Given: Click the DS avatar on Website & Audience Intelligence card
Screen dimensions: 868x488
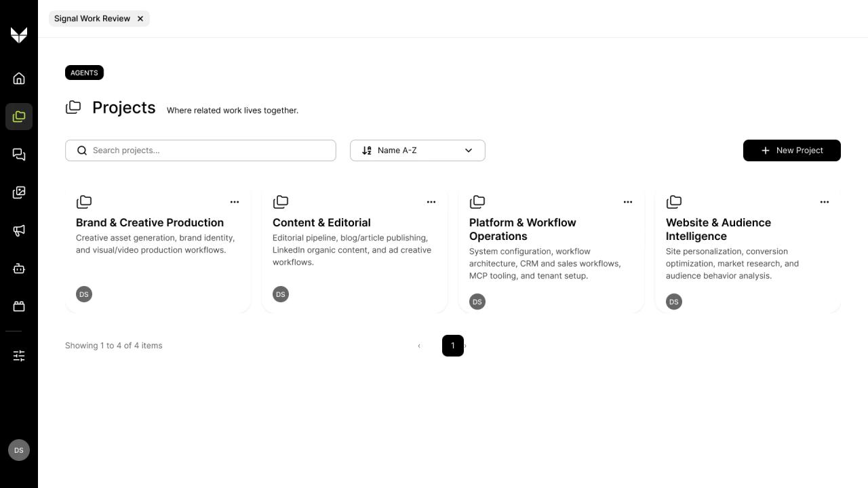Looking at the screenshot, I should point(674,302).
